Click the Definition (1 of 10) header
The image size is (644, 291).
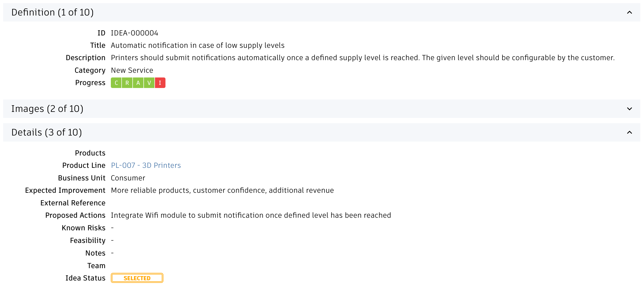[x=53, y=12]
